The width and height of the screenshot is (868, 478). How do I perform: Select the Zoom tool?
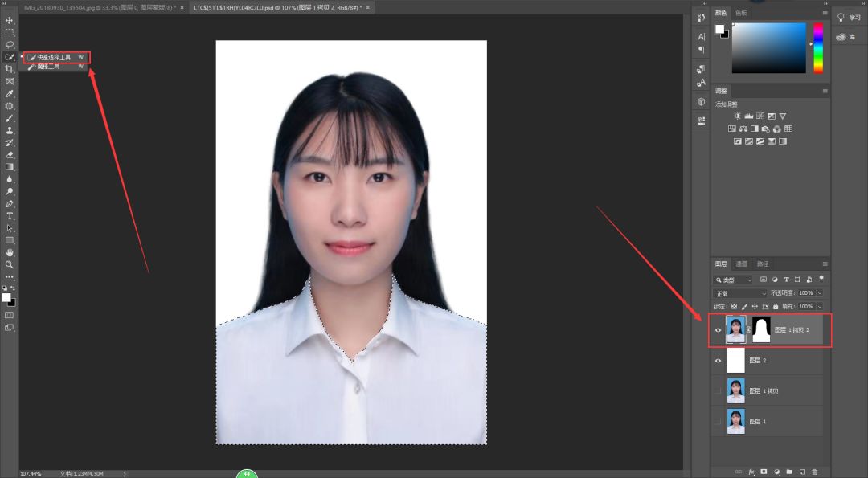[x=10, y=264]
